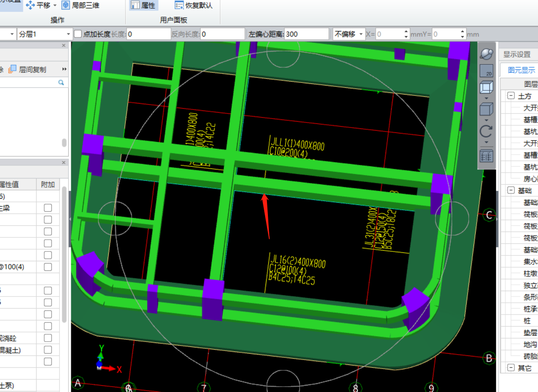Viewport: 538px width, 392px height.
Task: Decrease the mmY offset spinner value
Action: [x=463, y=36]
